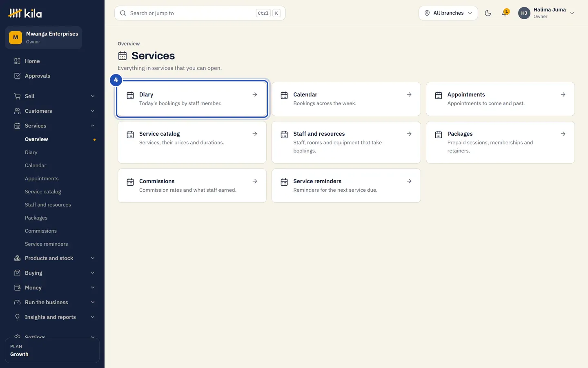588x368 pixels.
Task: Collapse the Services section chevron
Action: click(x=93, y=126)
